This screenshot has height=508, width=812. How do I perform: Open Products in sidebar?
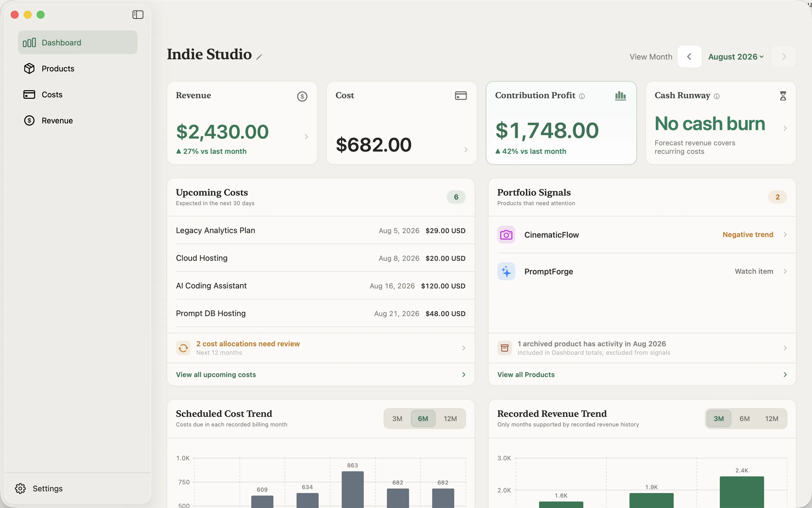click(78, 69)
